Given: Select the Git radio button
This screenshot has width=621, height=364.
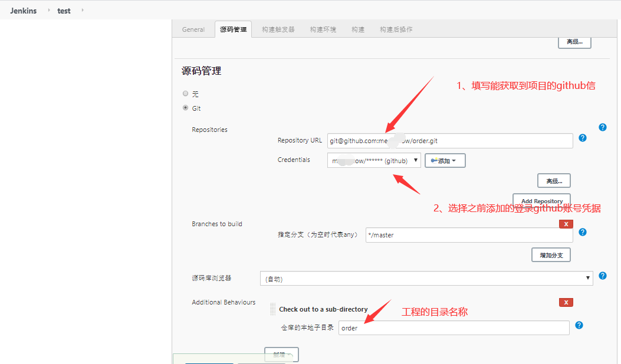Looking at the screenshot, I should pos(185,108).
